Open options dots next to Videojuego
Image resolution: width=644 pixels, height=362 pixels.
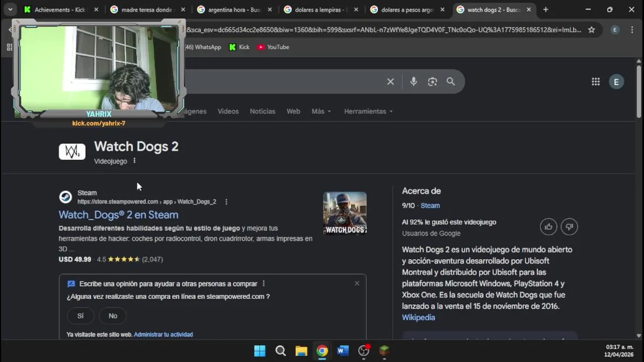tap(134, 161)
